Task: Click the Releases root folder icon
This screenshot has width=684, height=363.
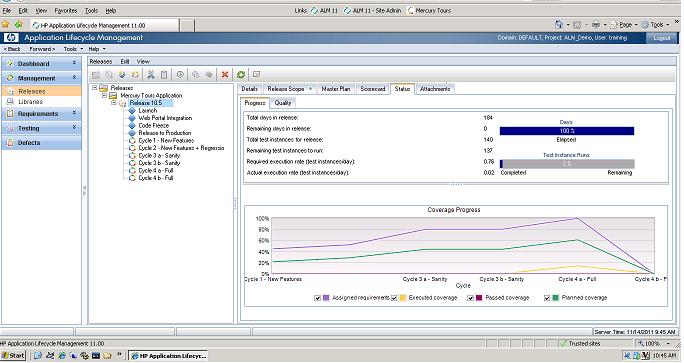Action: coord(103,88)
